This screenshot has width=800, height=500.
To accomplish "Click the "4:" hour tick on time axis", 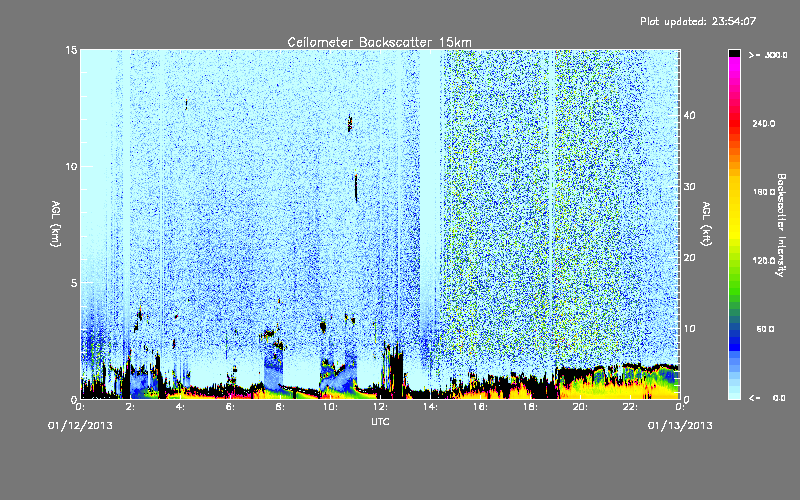I will [180, 407].
